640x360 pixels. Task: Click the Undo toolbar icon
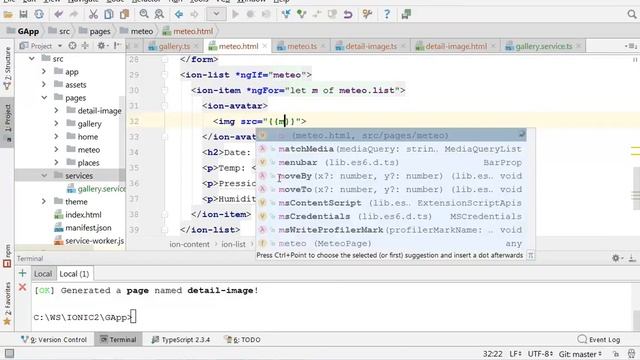pyautogui.click(x=58, y=15)
